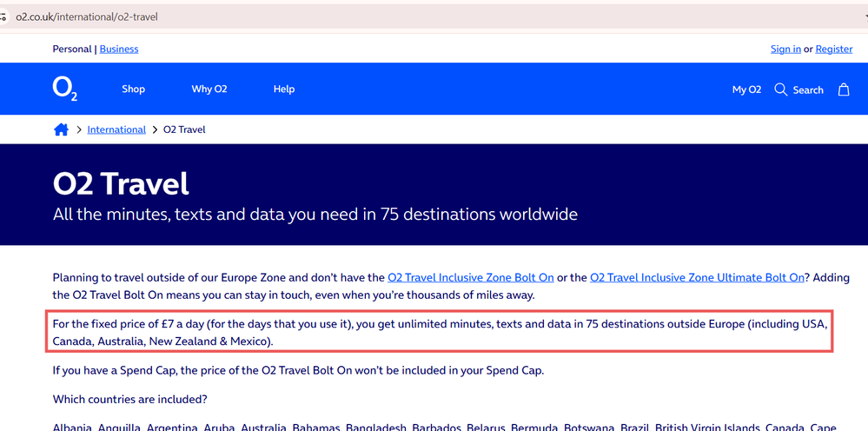Open the Help menu
868x431 pixels.
(284, 90)
